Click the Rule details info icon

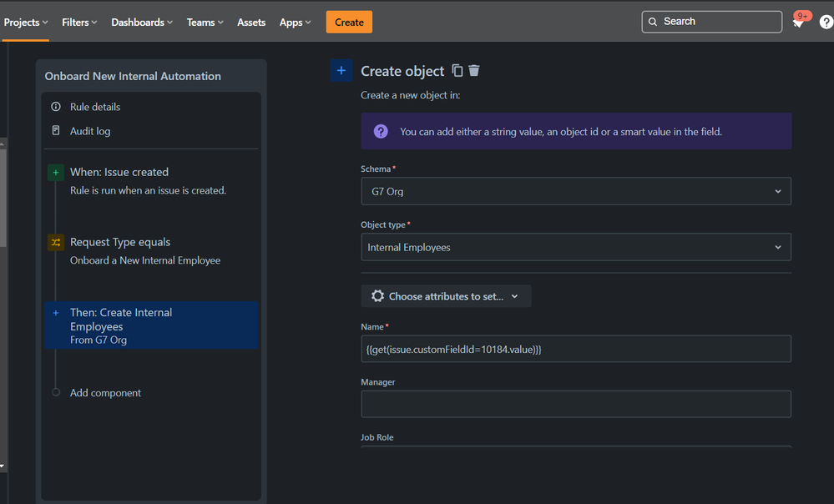pyautogui.click(x=56, y=106)
